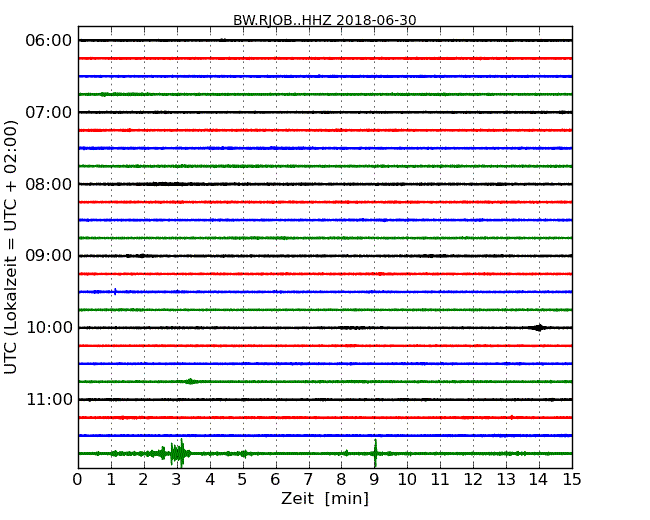Click the plot title BW.RJOB..HHZ 2018-06-30

tap(325, 20)
